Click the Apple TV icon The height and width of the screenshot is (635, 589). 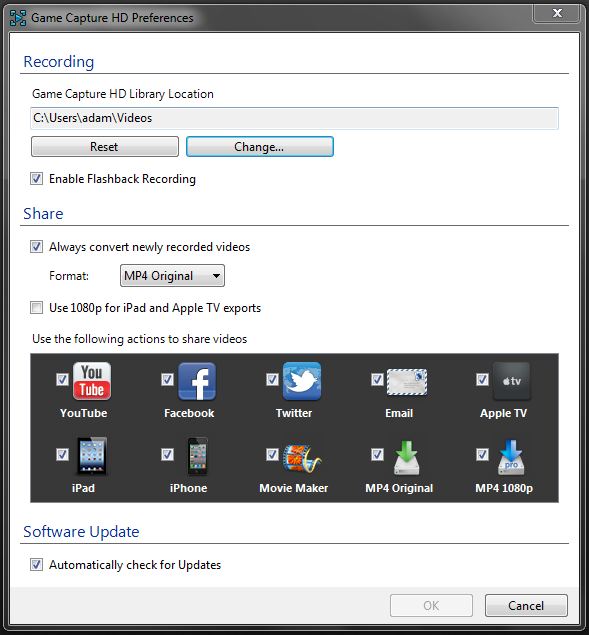(x=512, y=381)
